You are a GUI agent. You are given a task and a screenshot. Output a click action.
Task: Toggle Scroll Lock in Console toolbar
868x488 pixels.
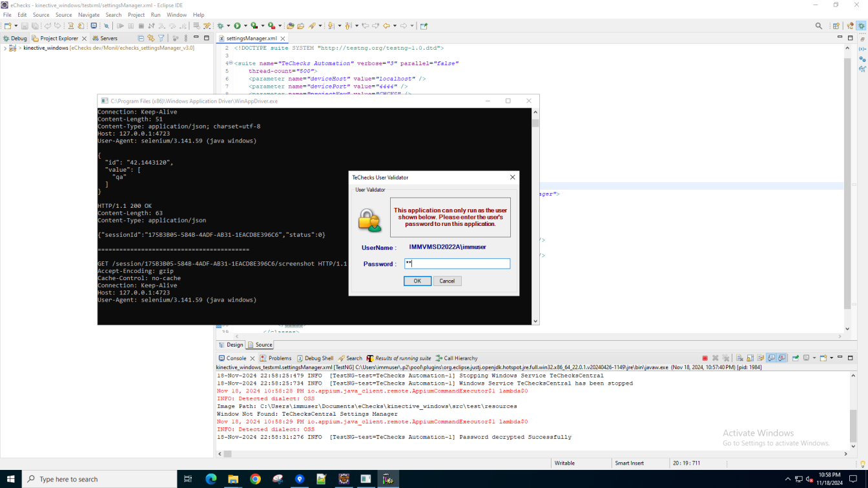point(750,358)
